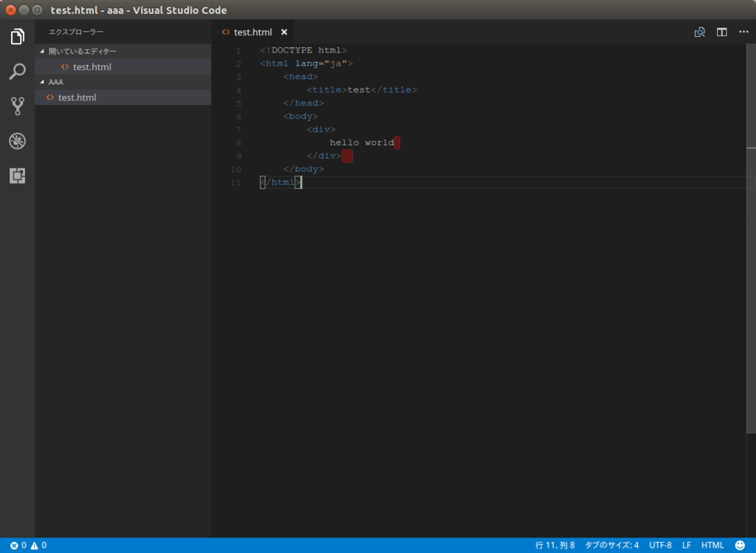Open the Search view in activity bar
756x553 pixels.
(18, 72)
